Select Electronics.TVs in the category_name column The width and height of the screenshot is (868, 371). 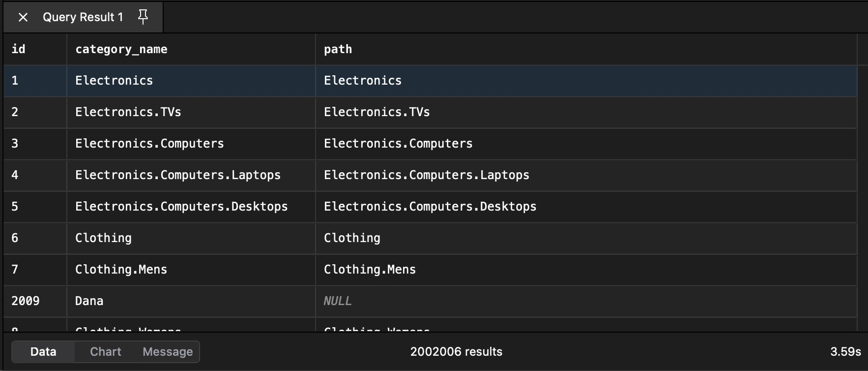coord(128,112)
